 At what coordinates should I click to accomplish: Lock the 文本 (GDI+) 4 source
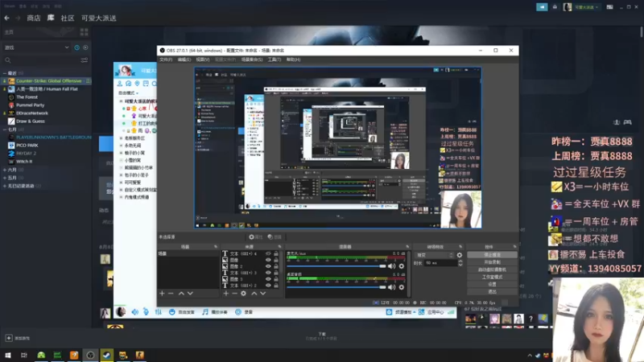point(276,253)
